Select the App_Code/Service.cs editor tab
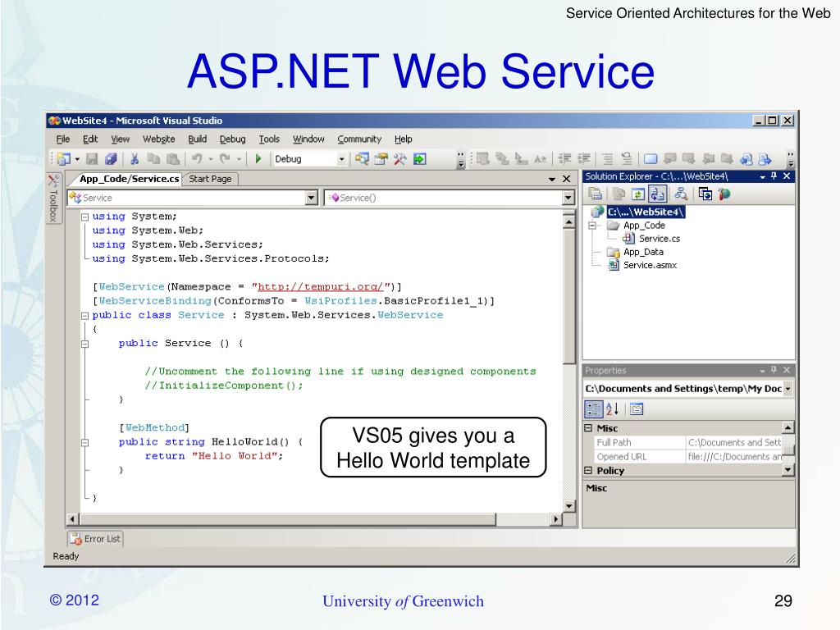The width and height of the screenshot is (840, 630). 129,179
